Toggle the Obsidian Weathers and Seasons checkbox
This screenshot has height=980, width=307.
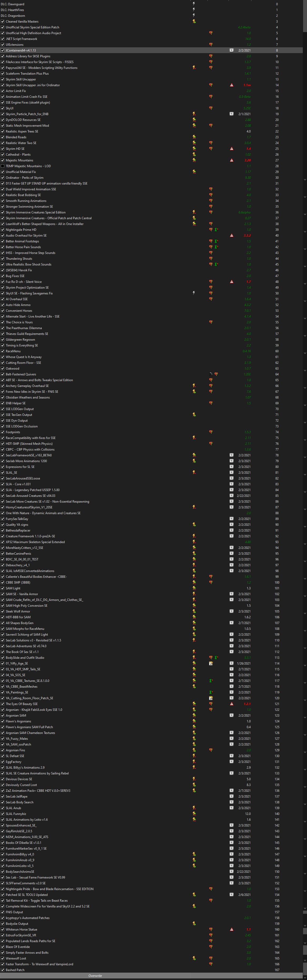pos(3,397)
